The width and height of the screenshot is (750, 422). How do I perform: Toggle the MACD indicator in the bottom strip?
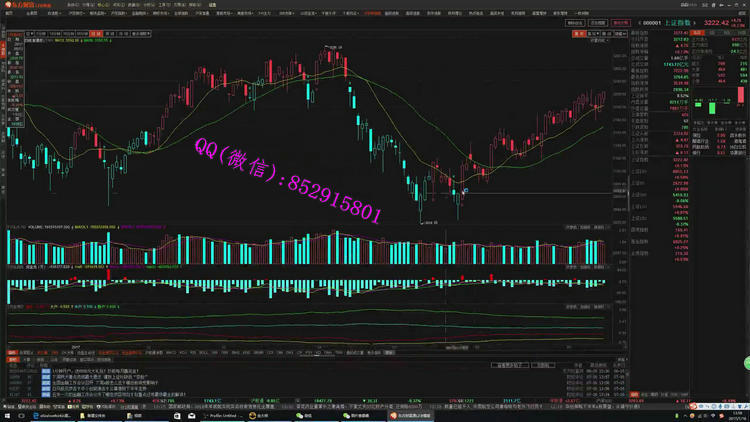pyautogui.click(x=170, y=352)
